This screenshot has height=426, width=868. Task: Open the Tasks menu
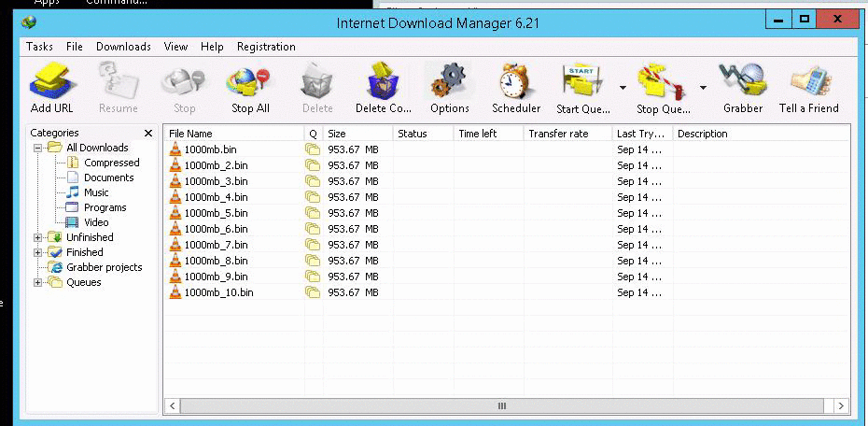click(39, 47)
